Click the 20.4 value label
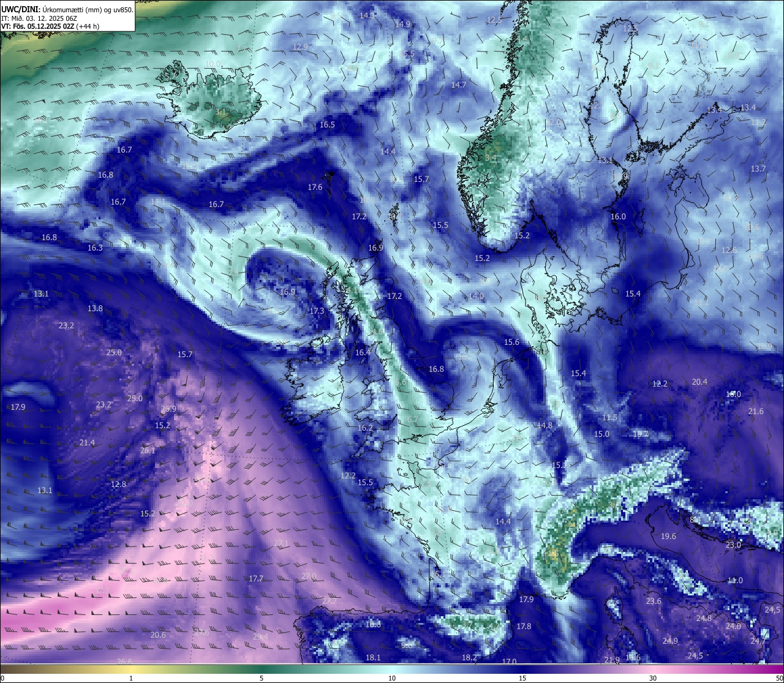 point(699,382)
